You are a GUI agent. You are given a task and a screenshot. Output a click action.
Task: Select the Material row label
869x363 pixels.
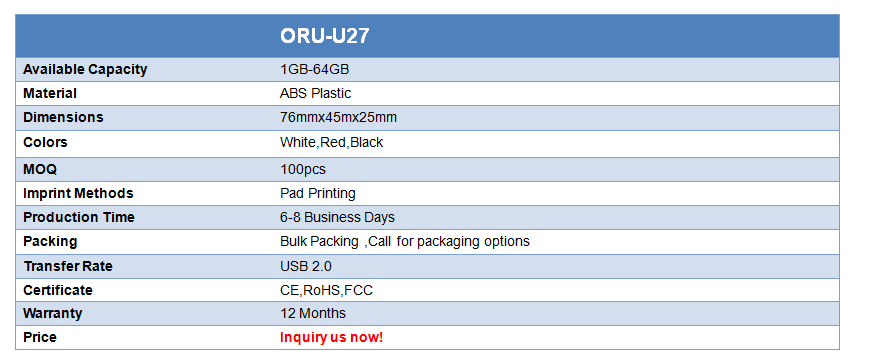(50, 94)
